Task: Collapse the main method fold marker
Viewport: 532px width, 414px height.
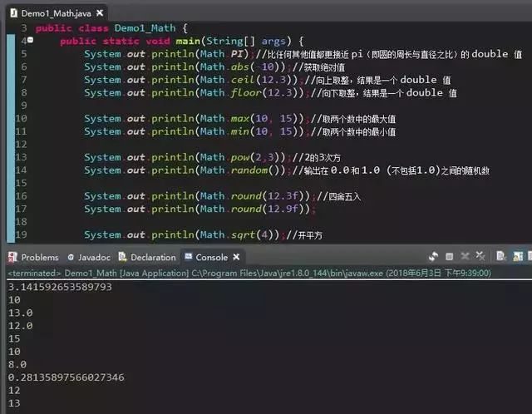Action: (x=29, y=40)
